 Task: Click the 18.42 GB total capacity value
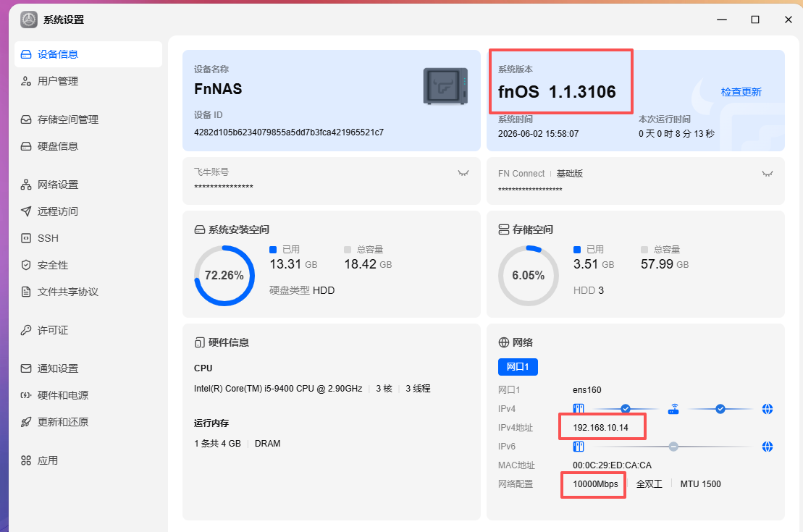point(369,264)
